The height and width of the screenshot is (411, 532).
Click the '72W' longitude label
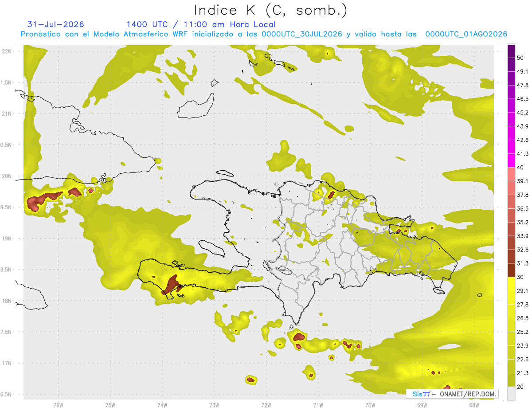coord(266,405)
